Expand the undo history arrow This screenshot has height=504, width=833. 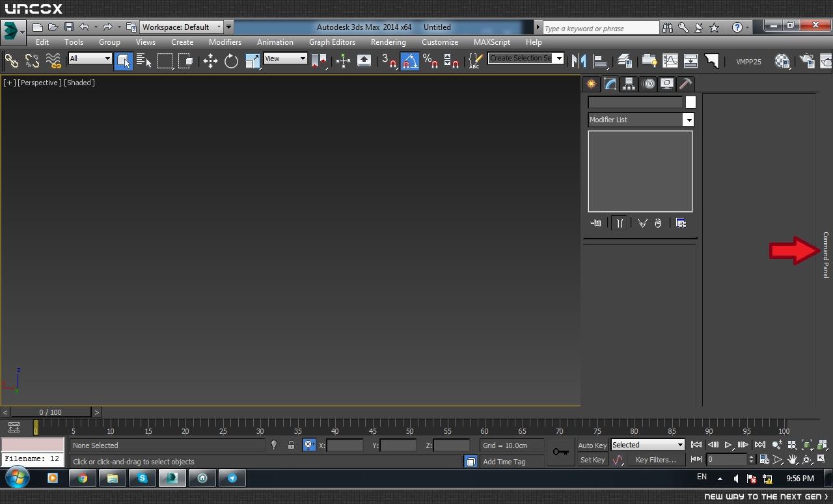(x=96, y=27)
